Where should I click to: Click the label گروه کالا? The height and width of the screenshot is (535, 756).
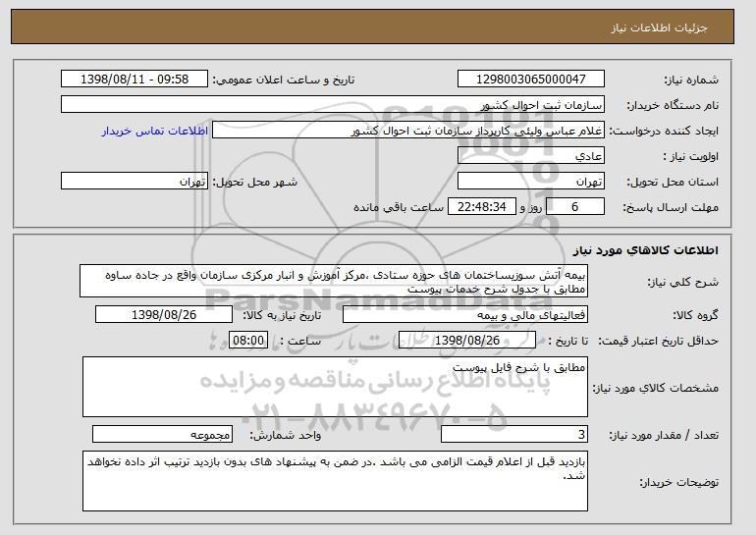[696, 316]
